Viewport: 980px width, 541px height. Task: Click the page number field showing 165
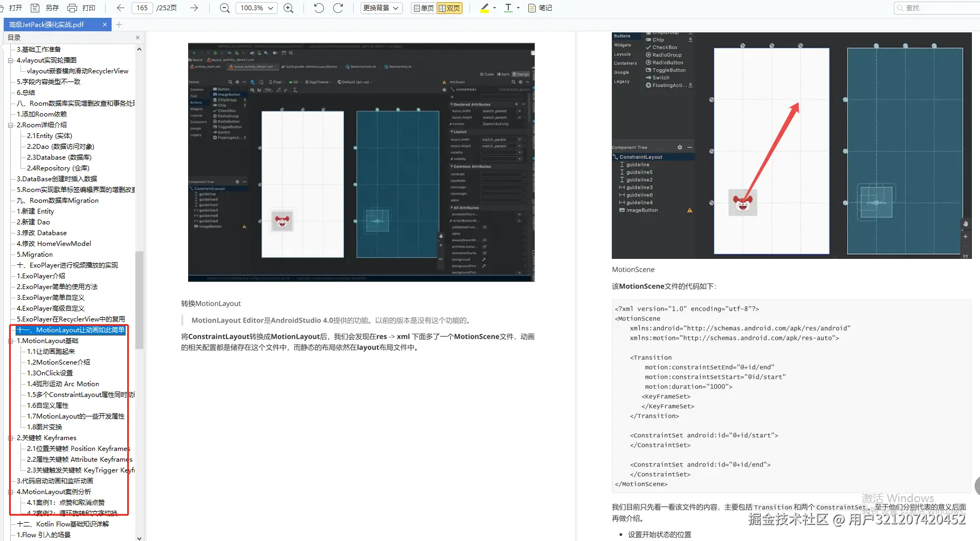[x=142, y=8]
